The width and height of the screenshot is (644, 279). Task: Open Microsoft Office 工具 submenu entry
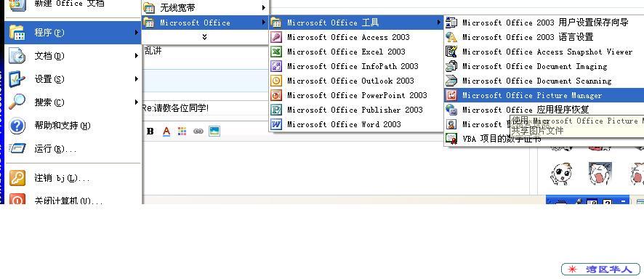[356, 23]
